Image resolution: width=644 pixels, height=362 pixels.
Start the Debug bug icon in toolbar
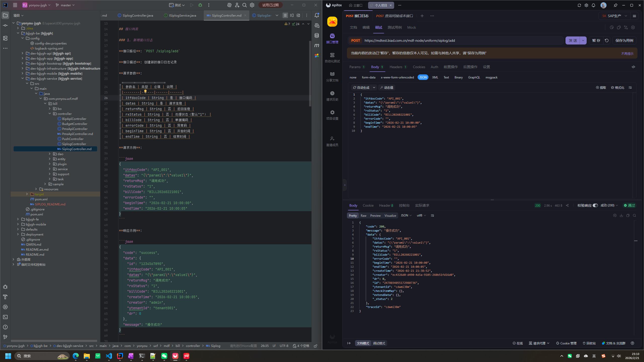pyautogui.click(x=200, y=5)
